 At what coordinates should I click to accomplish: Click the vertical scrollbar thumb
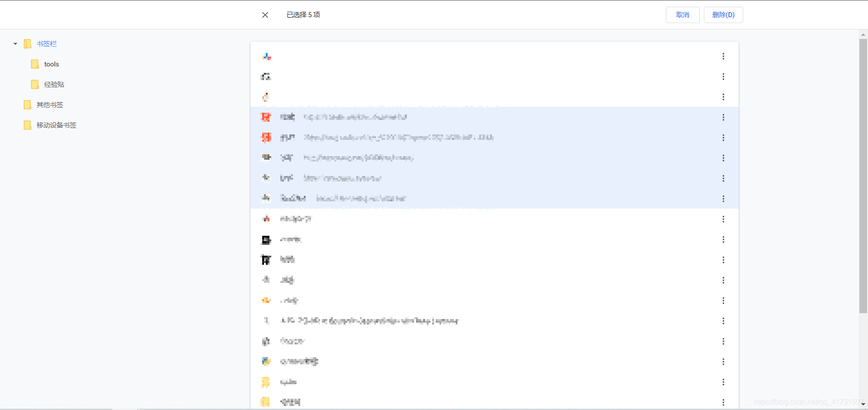(x=863, y=176)
